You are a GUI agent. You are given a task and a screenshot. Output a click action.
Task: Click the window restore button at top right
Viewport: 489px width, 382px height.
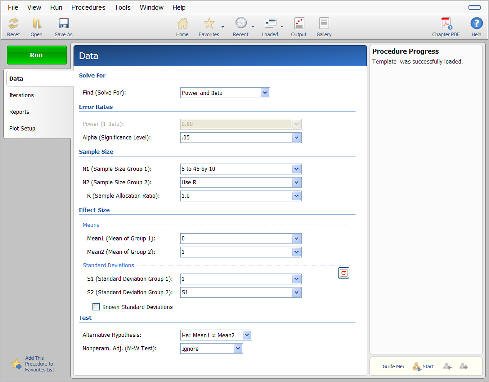click(474, 7)
